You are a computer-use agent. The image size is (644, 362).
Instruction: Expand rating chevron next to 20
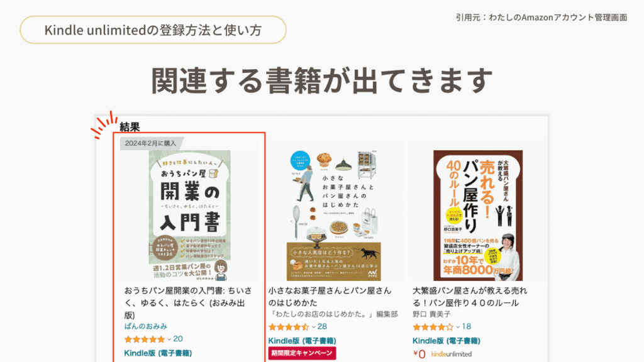pos(169,339)
